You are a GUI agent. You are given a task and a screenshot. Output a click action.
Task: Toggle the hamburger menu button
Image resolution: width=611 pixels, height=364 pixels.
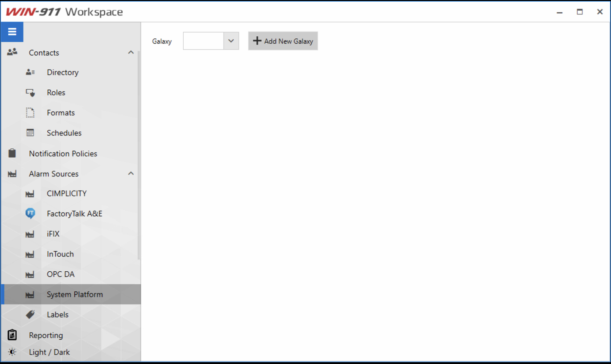(12, 32)
